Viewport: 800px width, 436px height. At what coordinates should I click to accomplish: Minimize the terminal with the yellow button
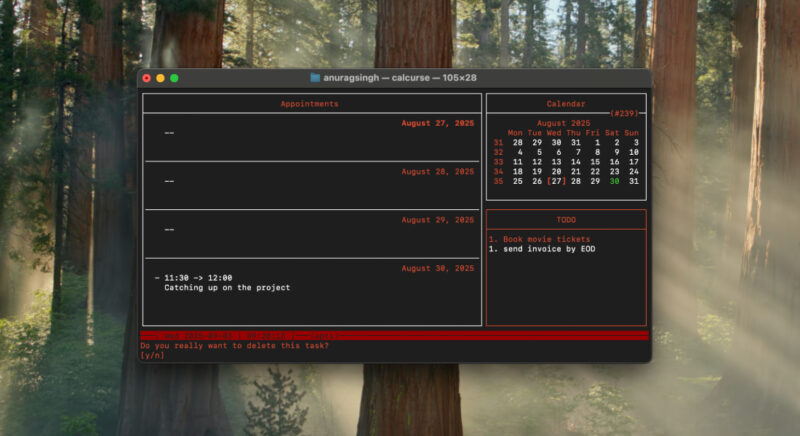point(160,78)
